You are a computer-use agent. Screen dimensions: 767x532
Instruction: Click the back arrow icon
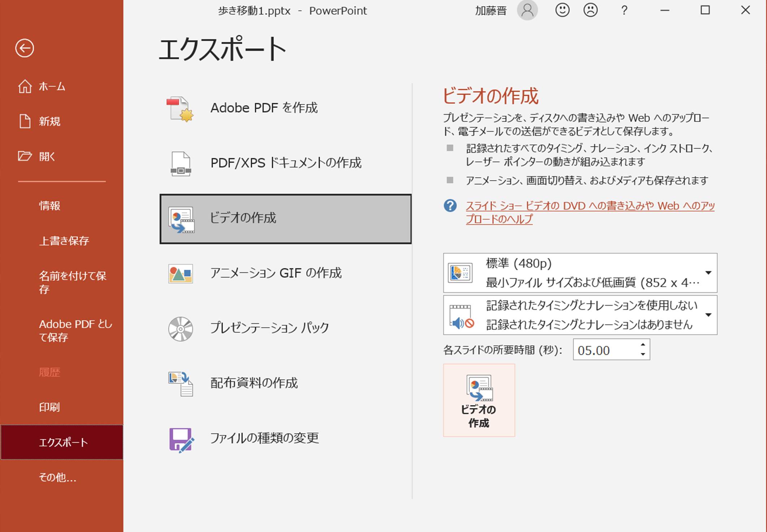pos(25,48)
